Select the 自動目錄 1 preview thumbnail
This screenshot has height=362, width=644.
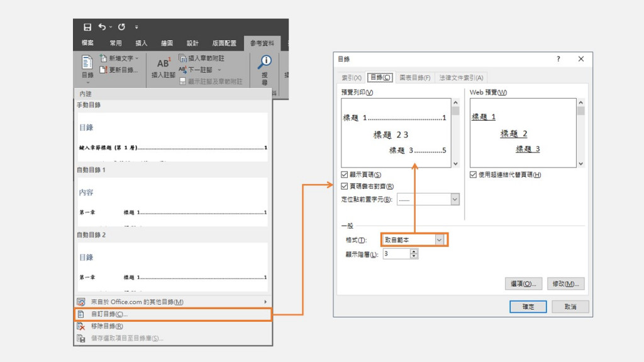[172, 202]
